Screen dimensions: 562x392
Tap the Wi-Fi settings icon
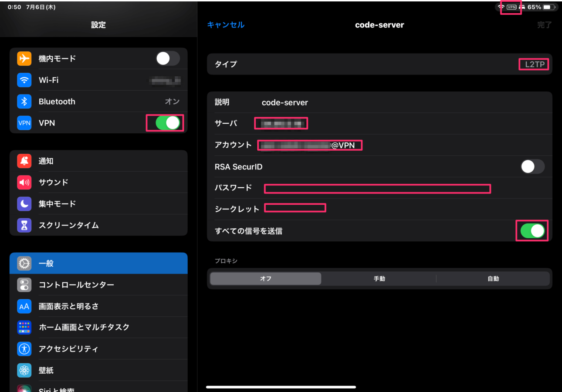tap(24, 80)
